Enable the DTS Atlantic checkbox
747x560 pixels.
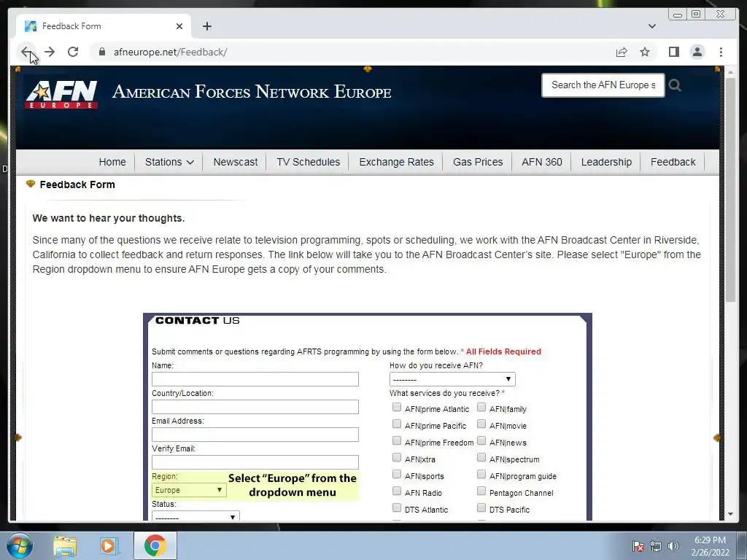pyautogui.click(x=396, y=507)
